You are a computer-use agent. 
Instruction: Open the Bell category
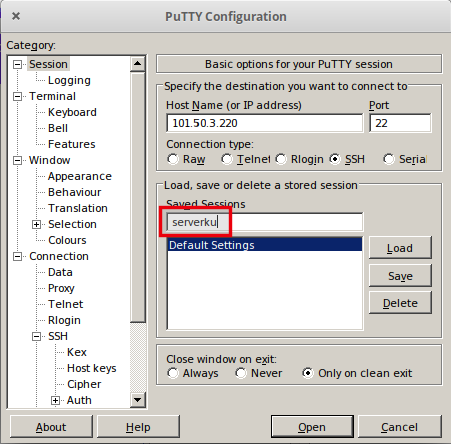[x=58, y=128]
